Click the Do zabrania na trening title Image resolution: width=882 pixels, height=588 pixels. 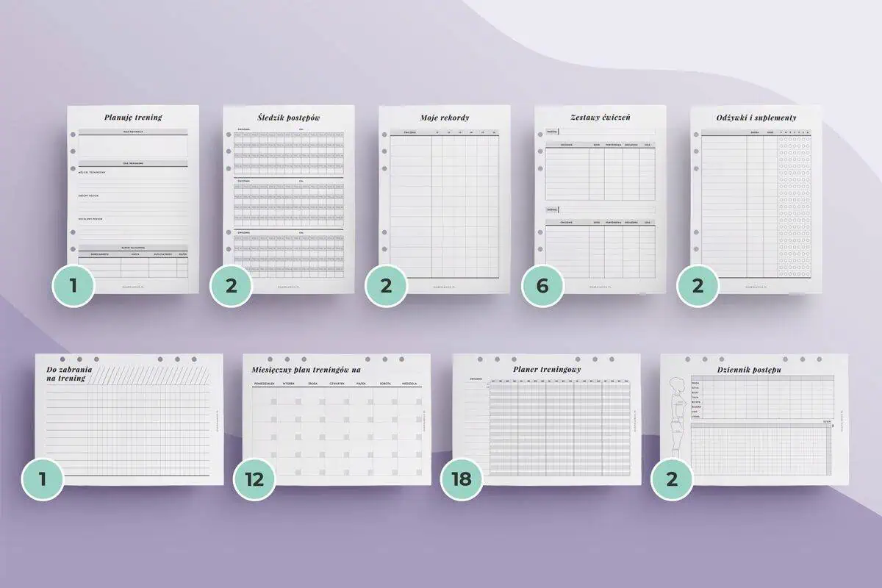tap(66, 373)
